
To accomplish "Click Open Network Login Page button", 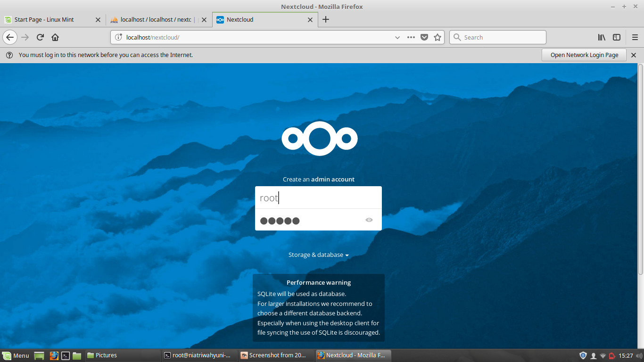I will click(584, 55).
